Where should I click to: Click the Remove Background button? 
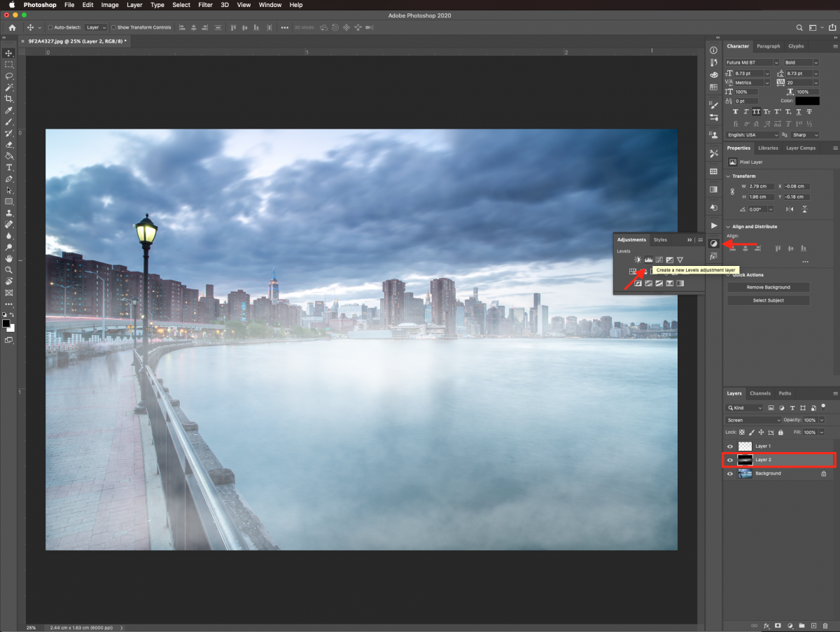point(768,287)
